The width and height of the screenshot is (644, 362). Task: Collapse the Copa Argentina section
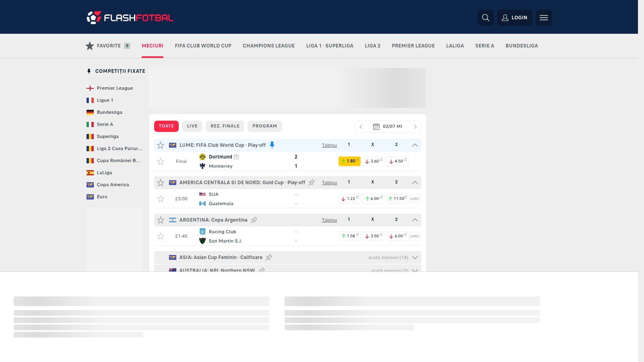coord(415,220)
